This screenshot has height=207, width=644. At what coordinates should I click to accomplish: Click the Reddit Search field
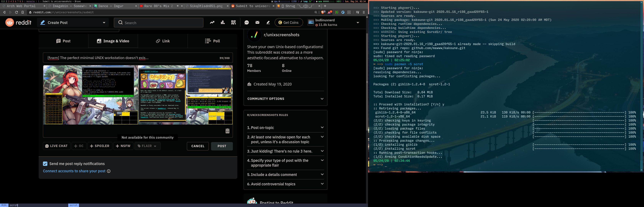point(159,23)
